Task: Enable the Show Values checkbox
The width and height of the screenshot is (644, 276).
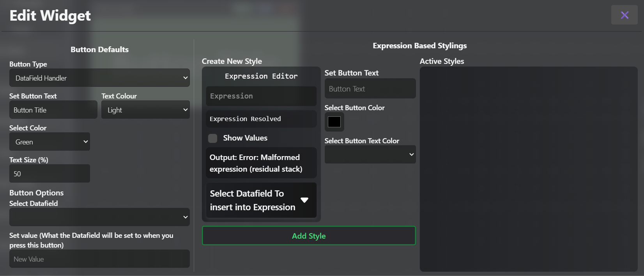Action: pos(213,138)
